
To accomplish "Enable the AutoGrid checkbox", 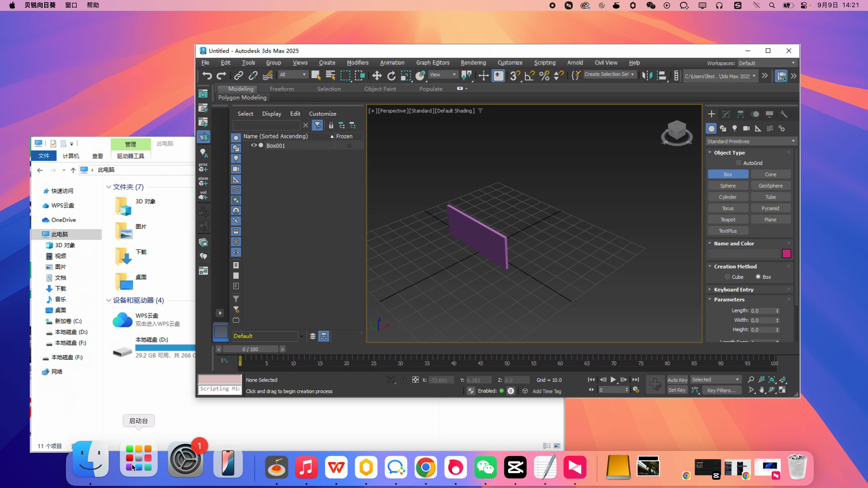I will point(739,163).
